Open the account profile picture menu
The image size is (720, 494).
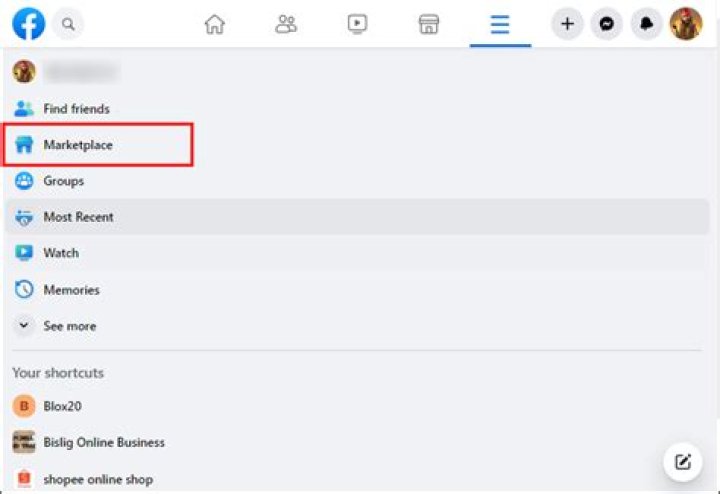(x=686, y=24)
